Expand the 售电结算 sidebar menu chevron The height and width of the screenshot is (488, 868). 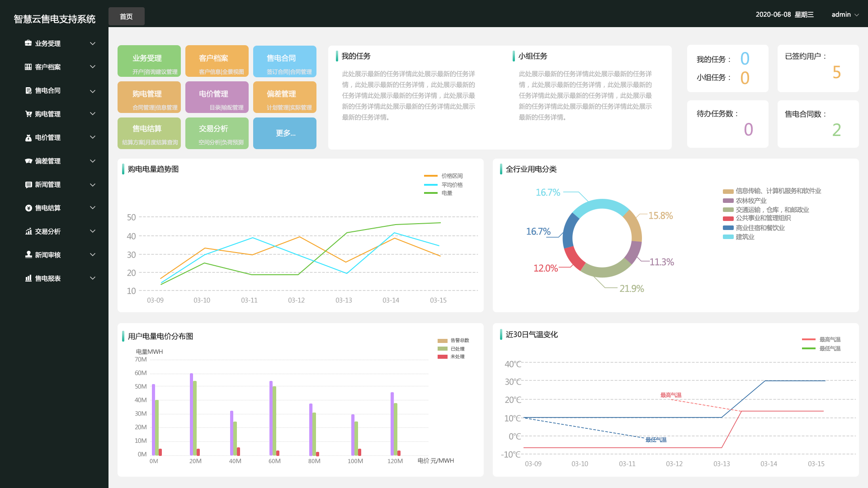point(93,208)
